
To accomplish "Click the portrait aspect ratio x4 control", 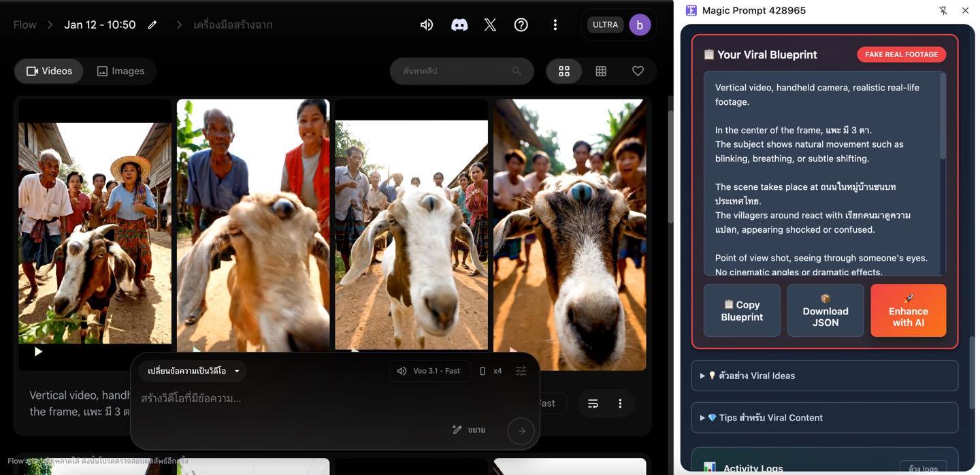I will [491, 371].
